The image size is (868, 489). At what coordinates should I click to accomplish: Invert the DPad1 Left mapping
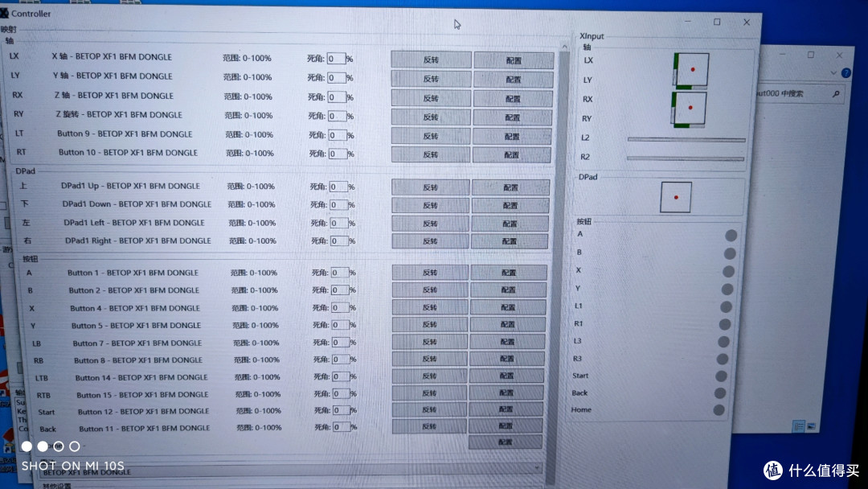430,224
